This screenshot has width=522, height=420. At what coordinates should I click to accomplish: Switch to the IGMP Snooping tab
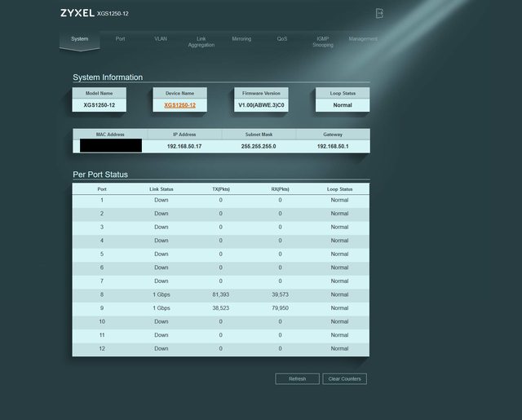point(323,42)
